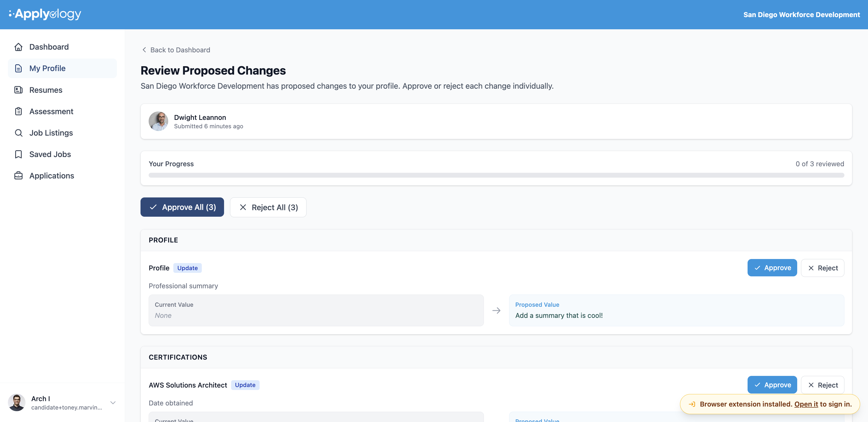The image size is (868, 422).
Task: Click 'Professional summary' label
Action: [183, 286]
